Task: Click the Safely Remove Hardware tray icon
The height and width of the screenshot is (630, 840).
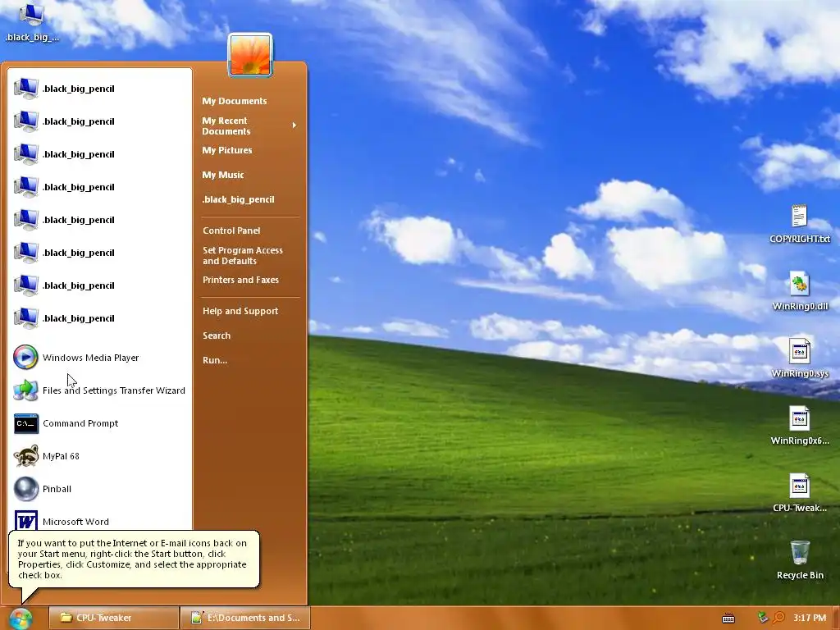Action: point(763,618)
